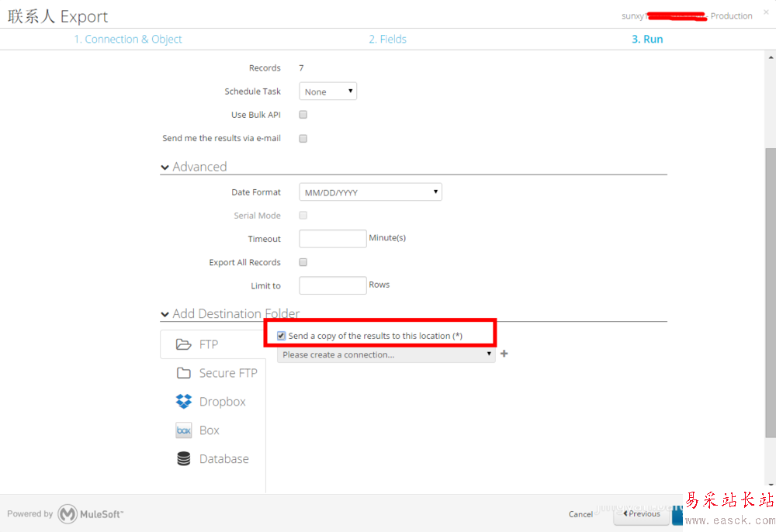776x532 pixels.
Task: Click into the Timeout minutes field
Action: click(332, 239)
